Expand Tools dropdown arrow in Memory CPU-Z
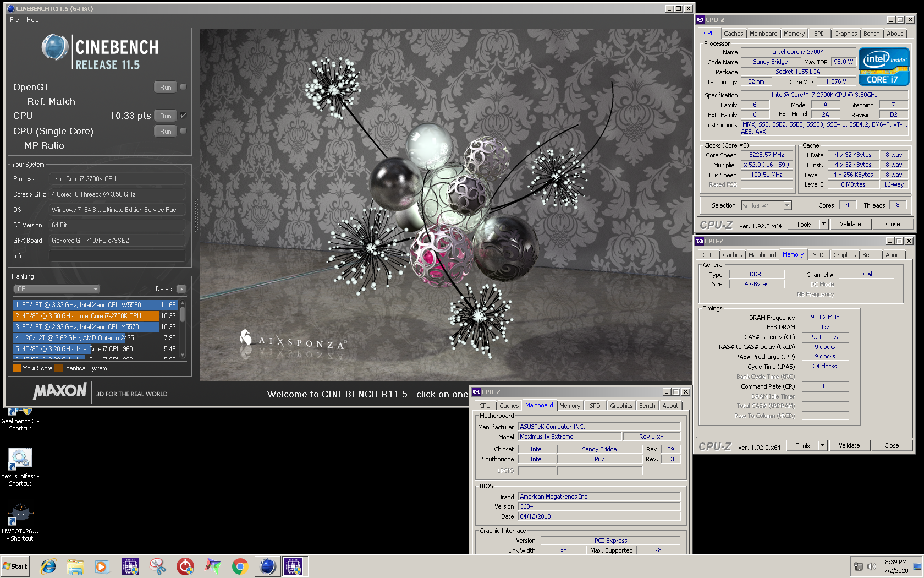Screen dimensions: 924x578 [822, 445]
